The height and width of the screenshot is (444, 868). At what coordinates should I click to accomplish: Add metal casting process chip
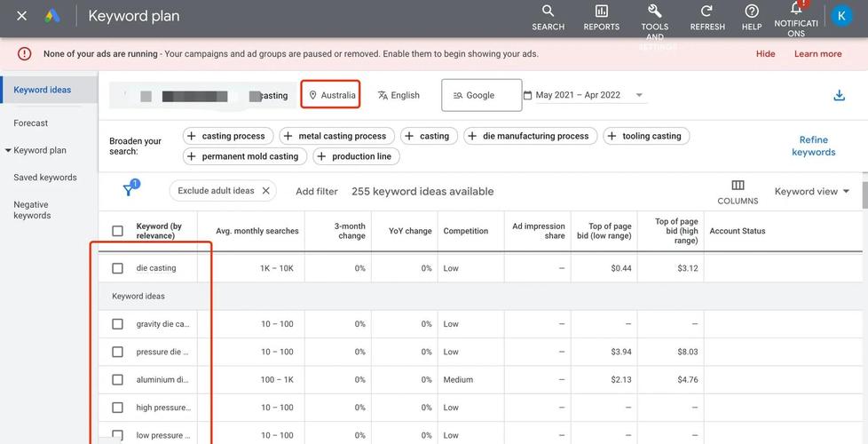[x=336, y=136]
